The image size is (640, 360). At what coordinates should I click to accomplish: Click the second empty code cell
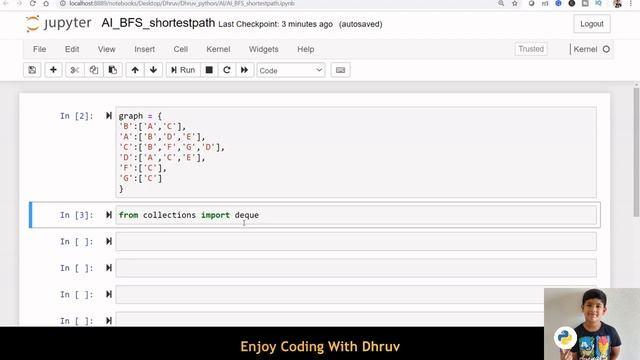(356, 268)
